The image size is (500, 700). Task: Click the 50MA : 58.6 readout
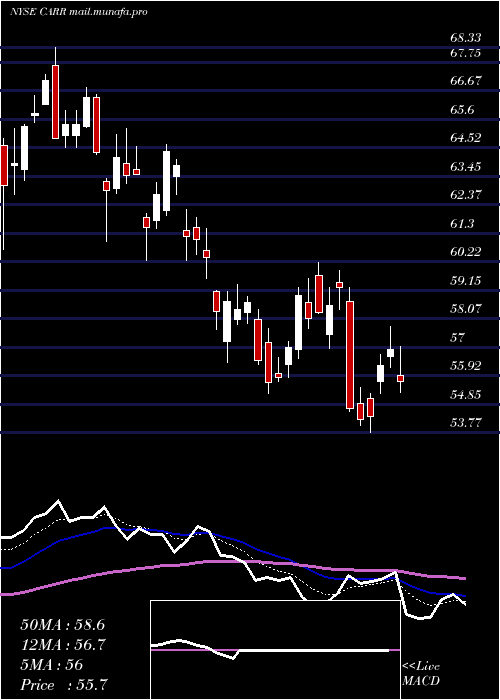tap(62, 625)
